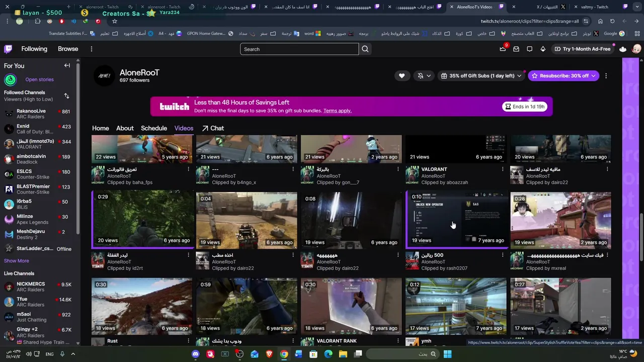Open the Home channel tab

100,128
